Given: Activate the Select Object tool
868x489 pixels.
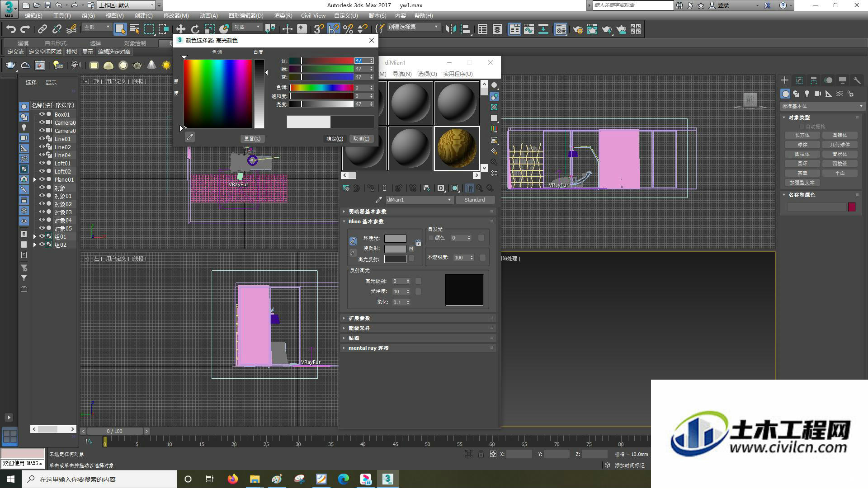Looking at the screenshot, I should tap(120, 29).
